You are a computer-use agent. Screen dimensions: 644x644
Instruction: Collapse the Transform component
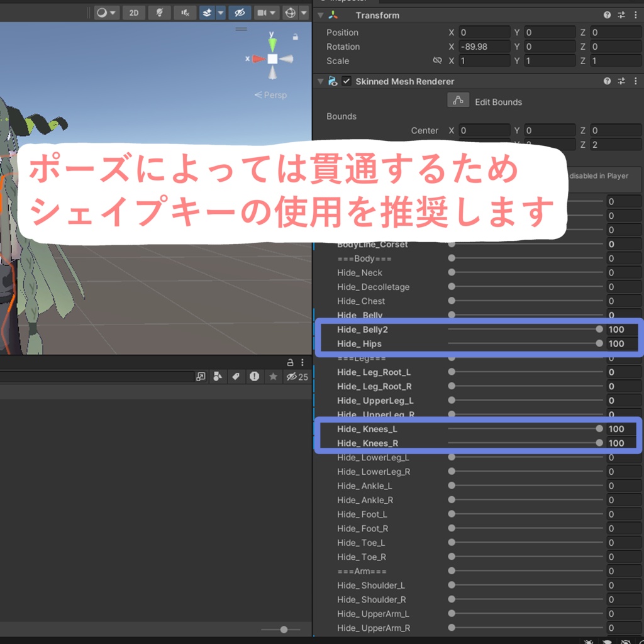pos(321,15)
